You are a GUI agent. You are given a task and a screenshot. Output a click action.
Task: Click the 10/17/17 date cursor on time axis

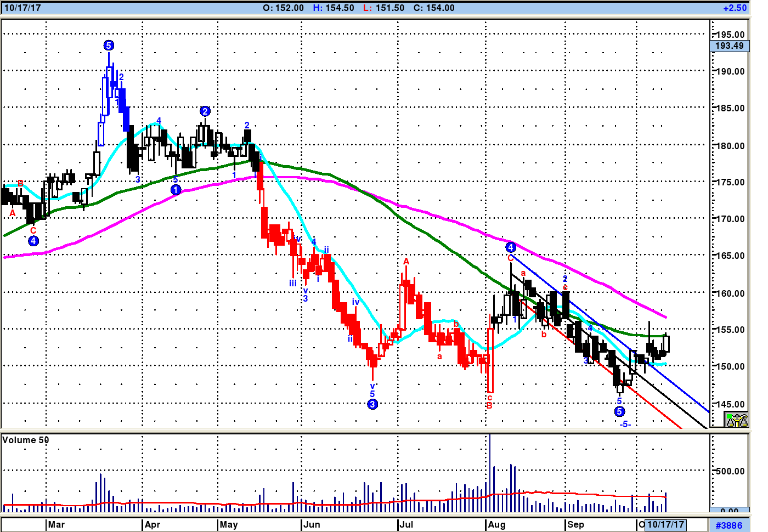[x=665, y=524]
